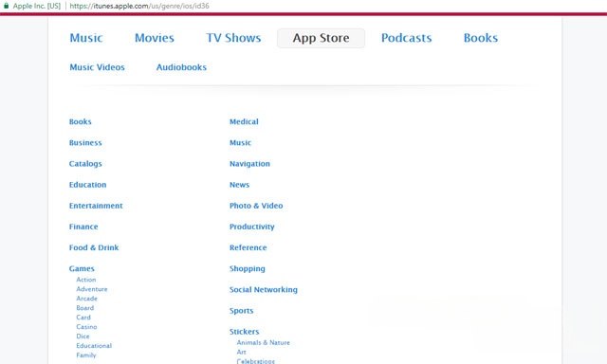The height and width of the screenshot is (364, 607).
Task: Switch to the TV Shows tab
Action: [x=233, y=38]
